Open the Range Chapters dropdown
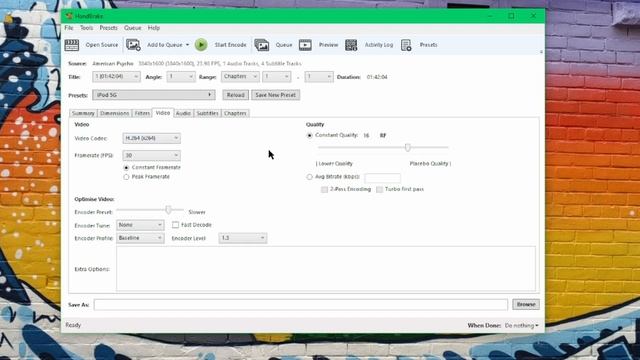Viewport: 640px width, 360px height. click(x=240, y=77)
